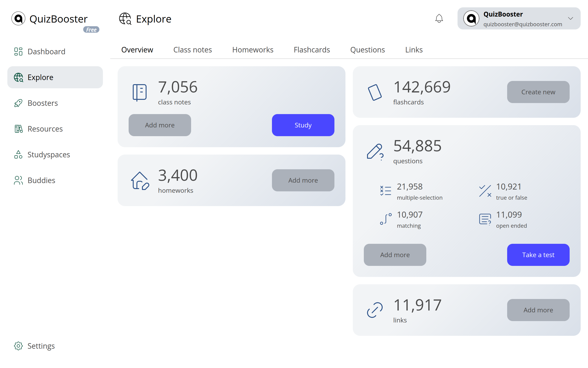588x368 pixels.
Task: Click Create new flashcards button
Action: tap(538, 92)
